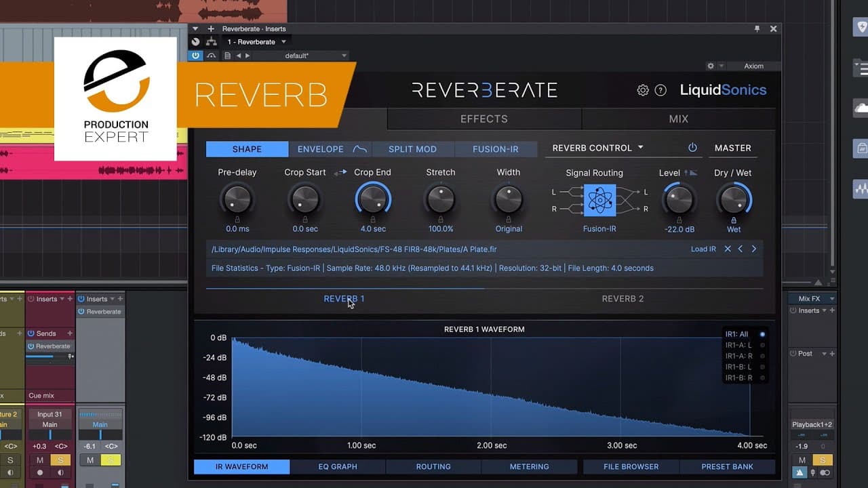
Task: Switch to the EFFECTS tab
Action: coord(484,119)
